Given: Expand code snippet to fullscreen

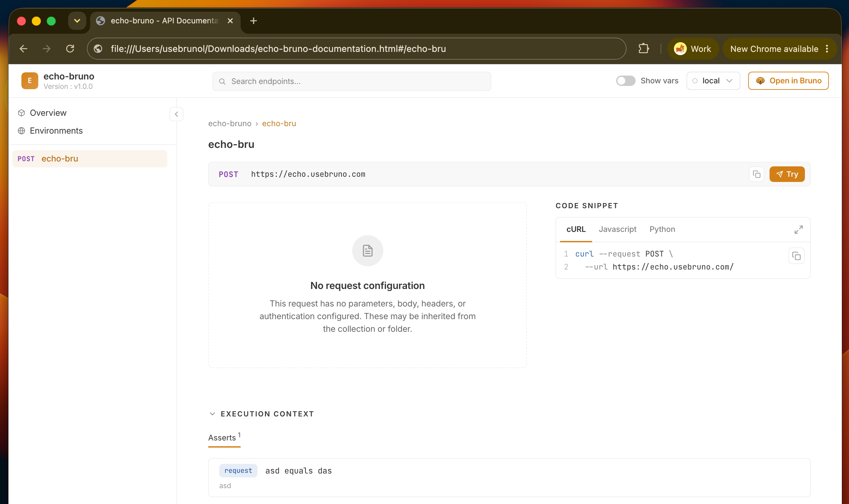Looking at the screenshot, I should 798,230.
